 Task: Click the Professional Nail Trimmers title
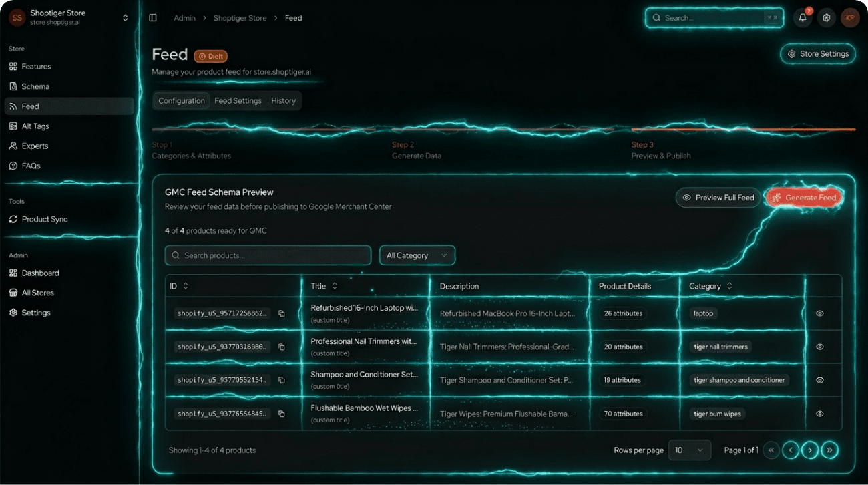pos(364,341)
